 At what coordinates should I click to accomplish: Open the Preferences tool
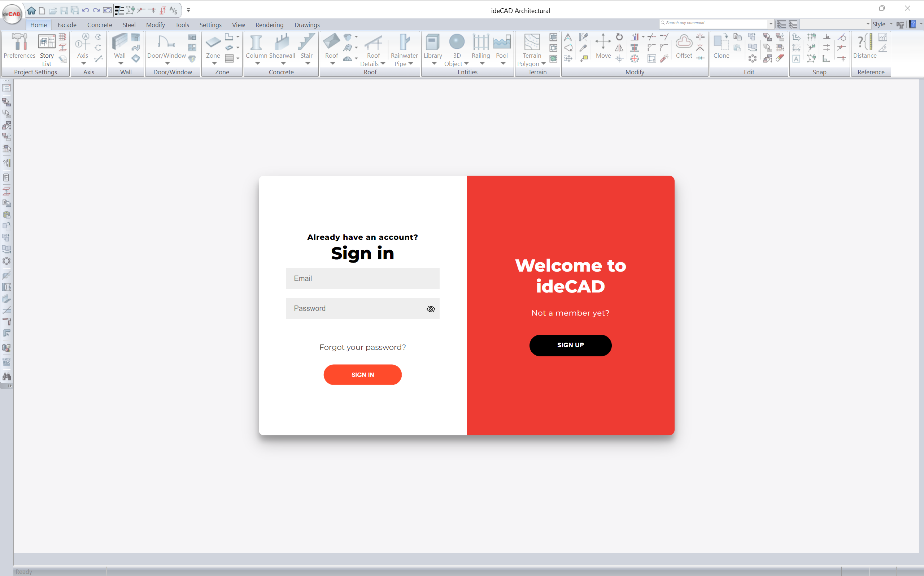19,47
